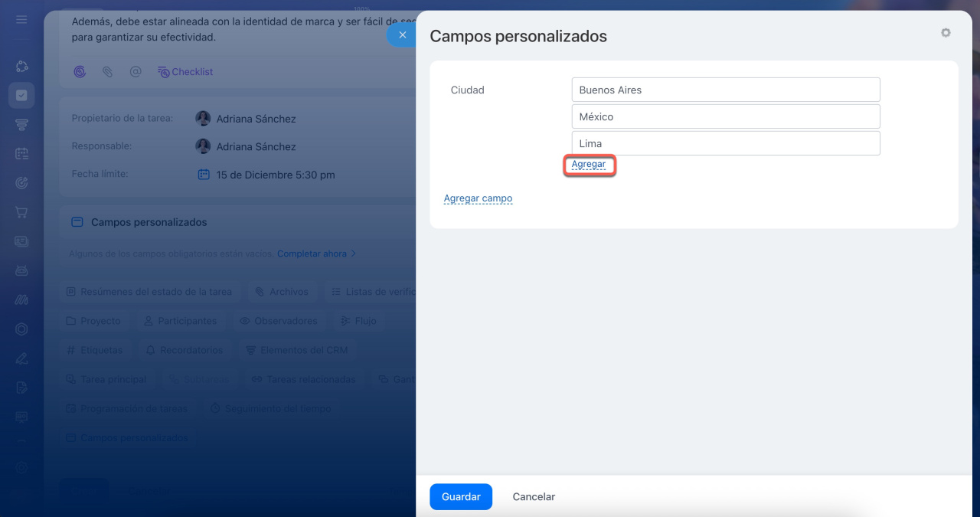The height and width of the screenshot is (517, 980).
Task: Click the México input field
Action: [725, 116]
